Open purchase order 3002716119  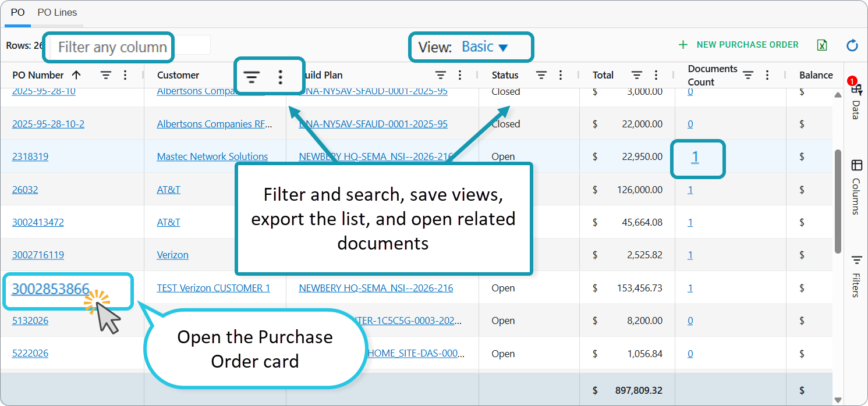pyautogui.click(x=38, y=255)
